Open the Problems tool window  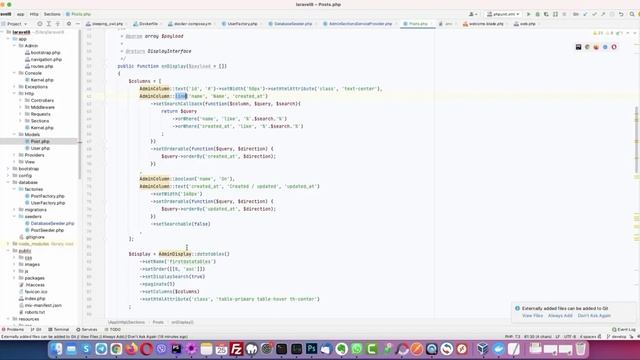tap(13, 329)
